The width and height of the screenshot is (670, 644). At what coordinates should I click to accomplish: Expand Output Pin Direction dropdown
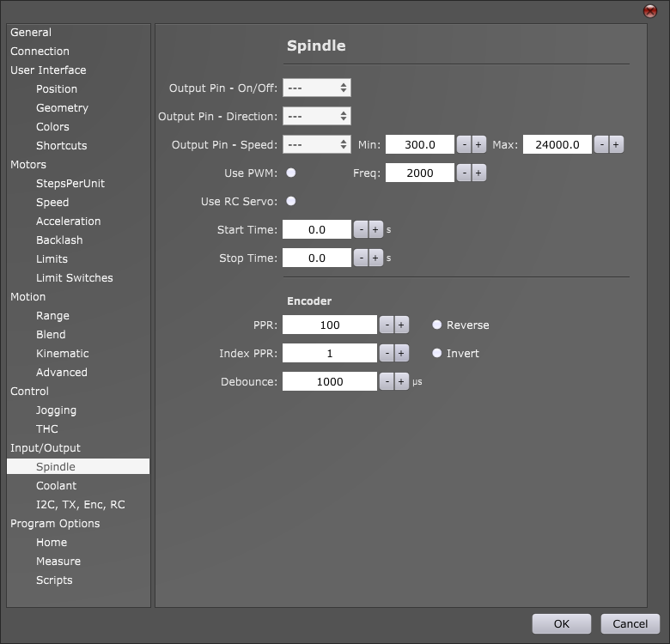click(317, 117)
